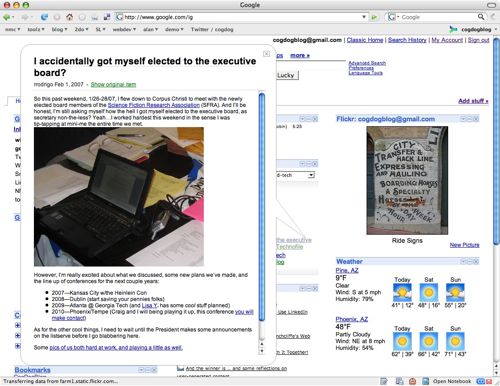Click the Flickr widget close icon
Image resolution: width=500 pixels, height=386 pixels.
476,119
